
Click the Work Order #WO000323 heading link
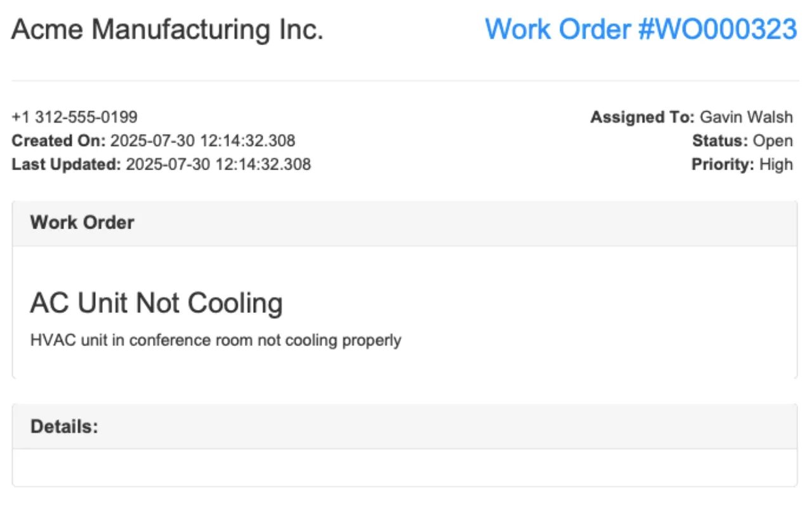point(641,29)
